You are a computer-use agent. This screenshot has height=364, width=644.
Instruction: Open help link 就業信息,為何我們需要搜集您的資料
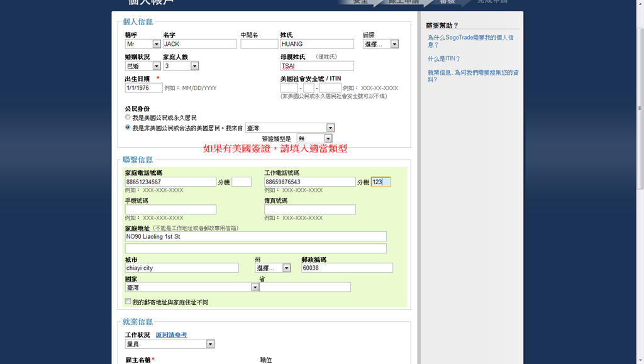pos(473,76)
